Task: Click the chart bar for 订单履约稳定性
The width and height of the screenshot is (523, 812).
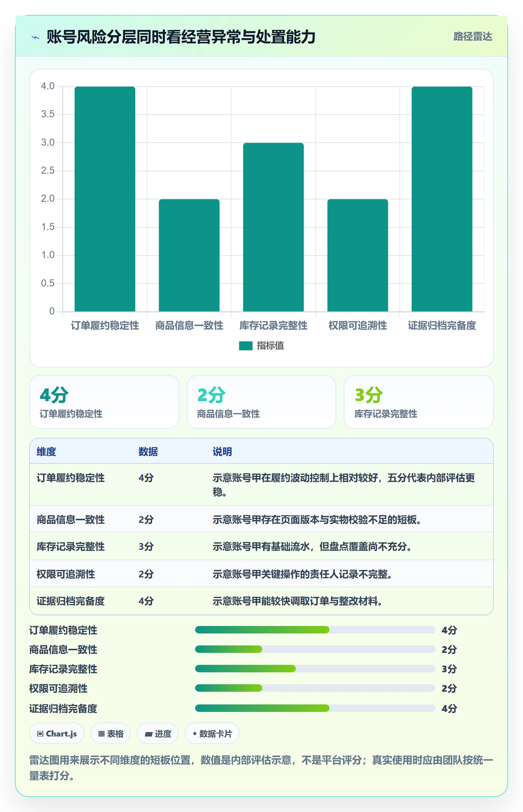Action: (x=105, y=199)
